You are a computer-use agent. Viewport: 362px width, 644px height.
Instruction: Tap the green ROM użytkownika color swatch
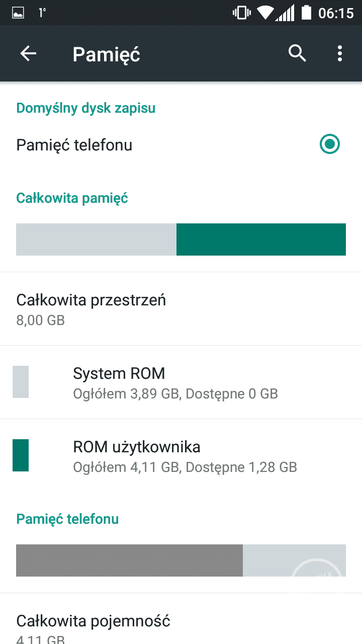click(21, 455)
